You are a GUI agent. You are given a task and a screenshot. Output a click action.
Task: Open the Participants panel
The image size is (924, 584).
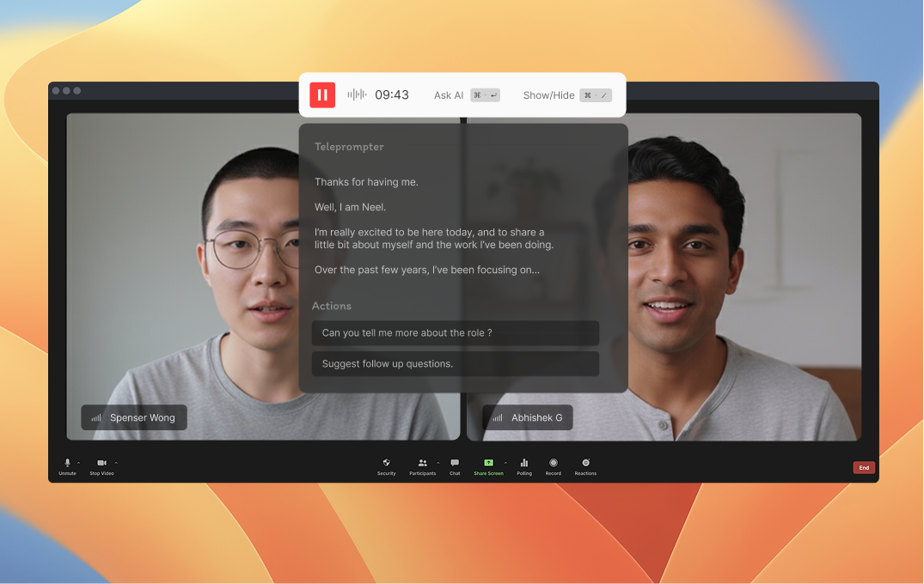[x=423, y=467]
